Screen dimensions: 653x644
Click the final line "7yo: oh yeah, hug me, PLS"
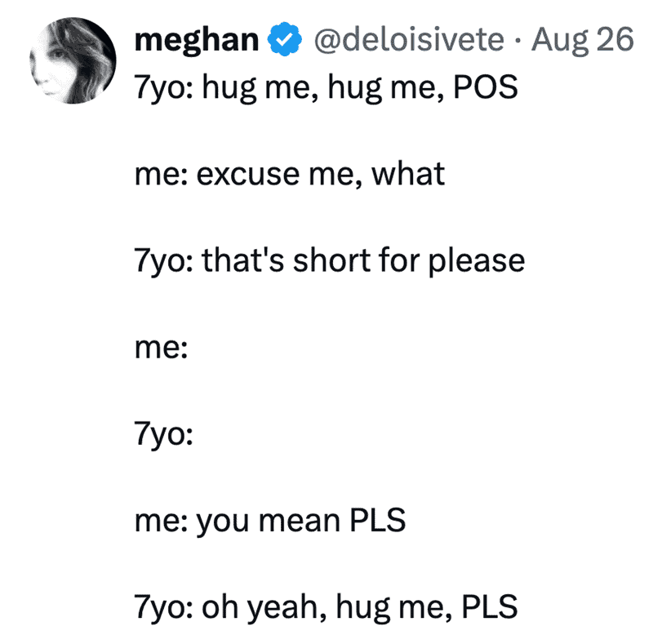pos(326,608)
